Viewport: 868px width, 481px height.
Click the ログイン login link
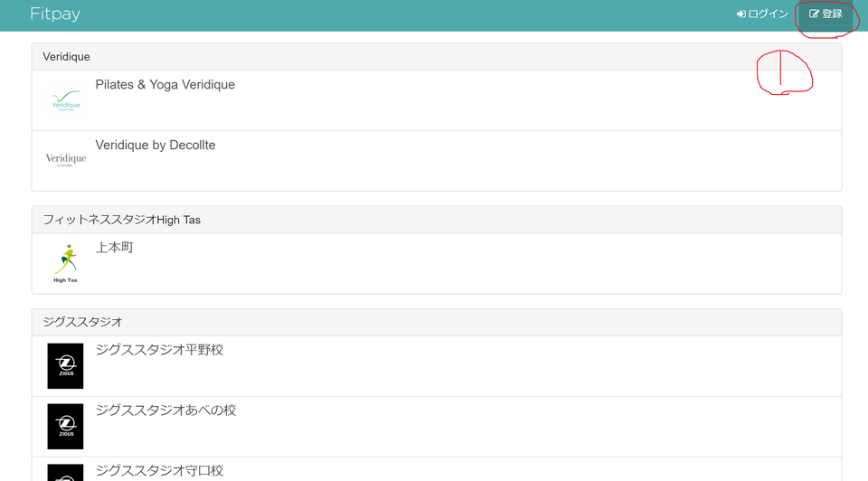[x=762, y=14]
